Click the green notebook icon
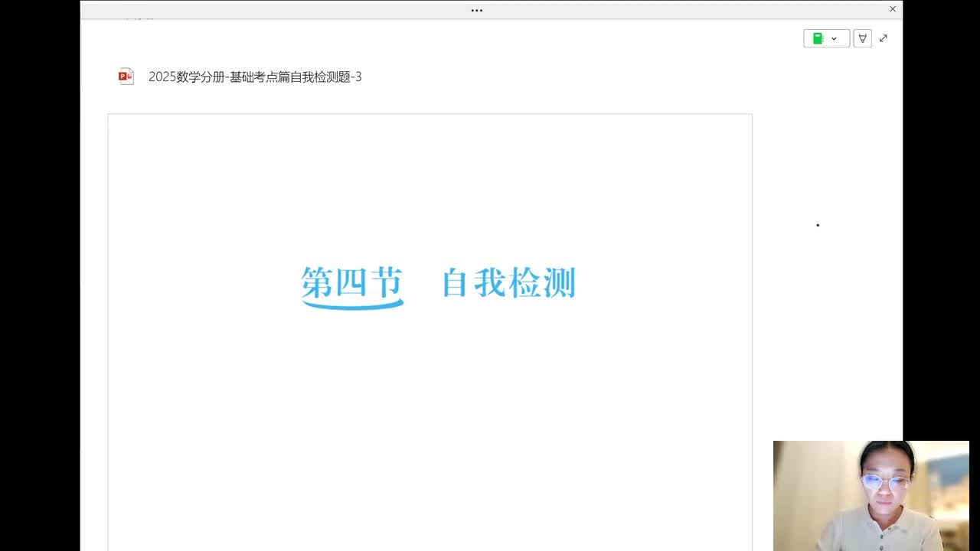 click(x=818, y=38)
